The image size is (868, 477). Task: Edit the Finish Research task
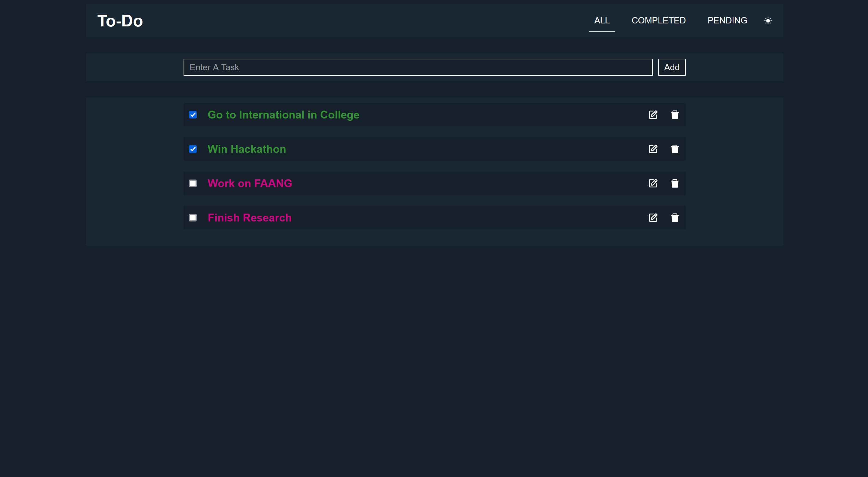tap(653, 218)
